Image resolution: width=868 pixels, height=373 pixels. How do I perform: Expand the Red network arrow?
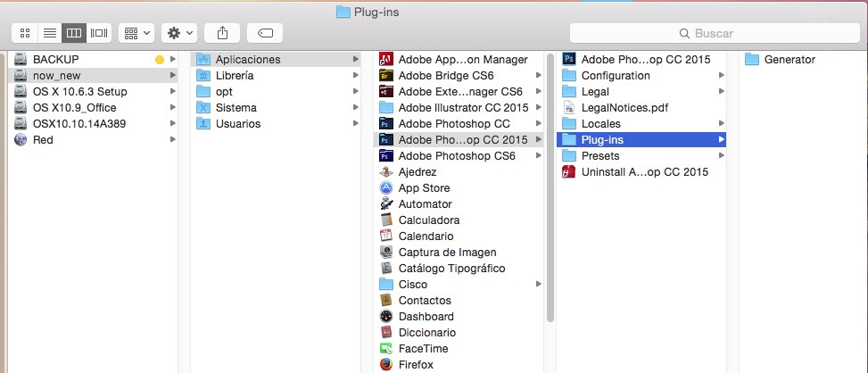click(x=173, y=139)
